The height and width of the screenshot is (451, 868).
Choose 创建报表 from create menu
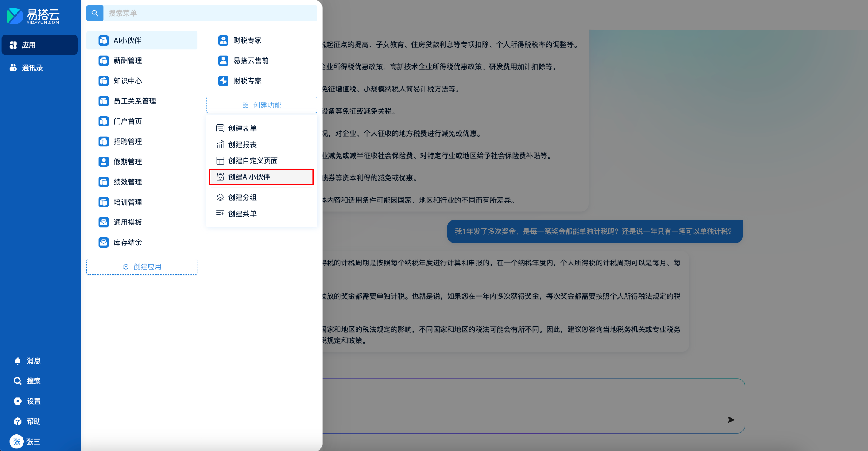tap(242, 145)
